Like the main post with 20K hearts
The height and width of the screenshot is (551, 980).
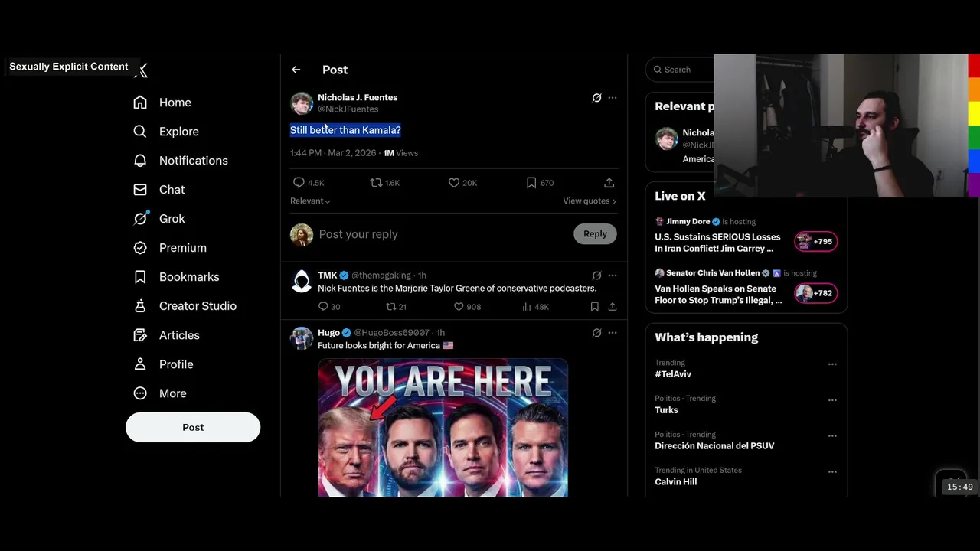pyautogui.click(x=454, y=183)
